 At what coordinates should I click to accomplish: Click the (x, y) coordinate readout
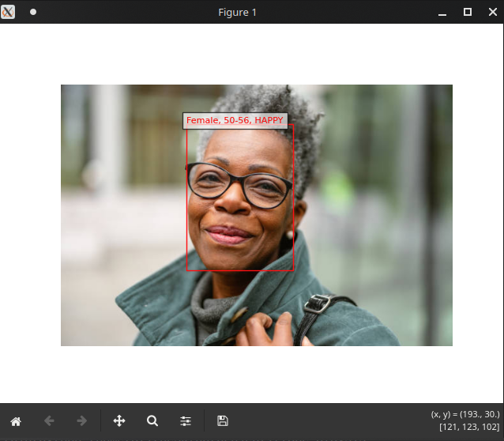click(465, 414)
